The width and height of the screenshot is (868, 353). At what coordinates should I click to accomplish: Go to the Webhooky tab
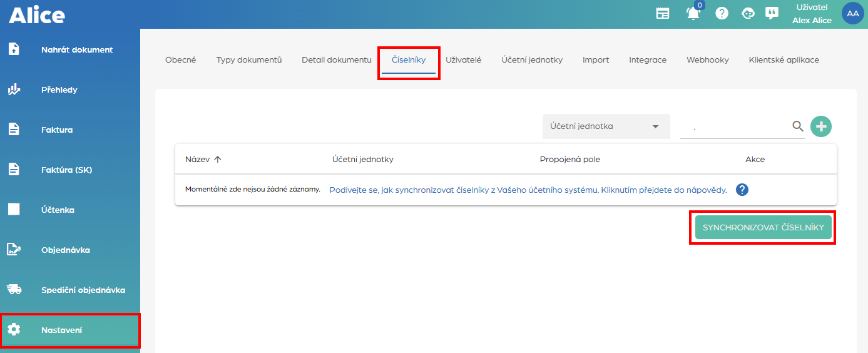click(x=707, y=60)
